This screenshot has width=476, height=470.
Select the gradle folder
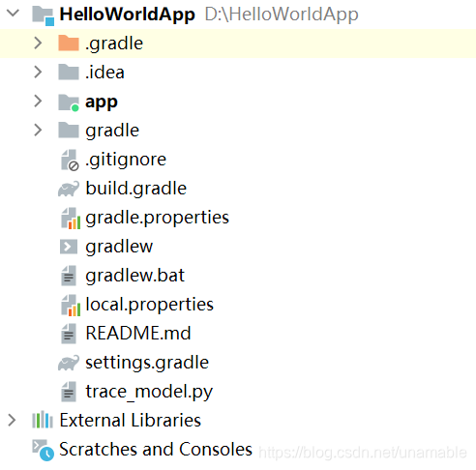(112, 132)
